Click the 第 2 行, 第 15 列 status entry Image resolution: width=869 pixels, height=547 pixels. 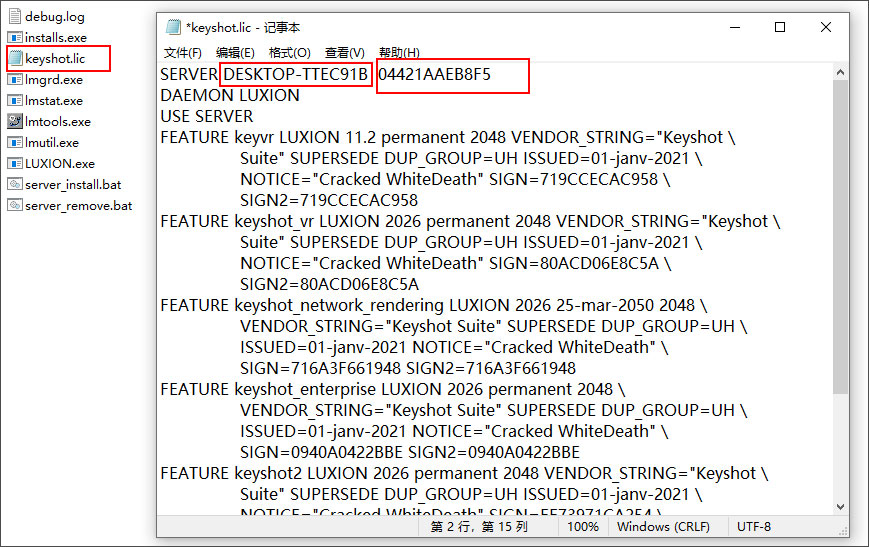coord(479,526)
